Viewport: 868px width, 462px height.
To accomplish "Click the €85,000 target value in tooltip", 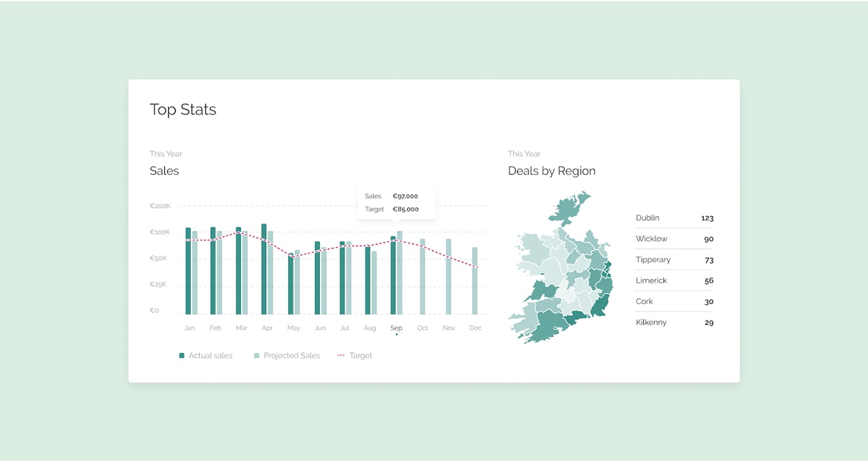I will click(406, 209).
